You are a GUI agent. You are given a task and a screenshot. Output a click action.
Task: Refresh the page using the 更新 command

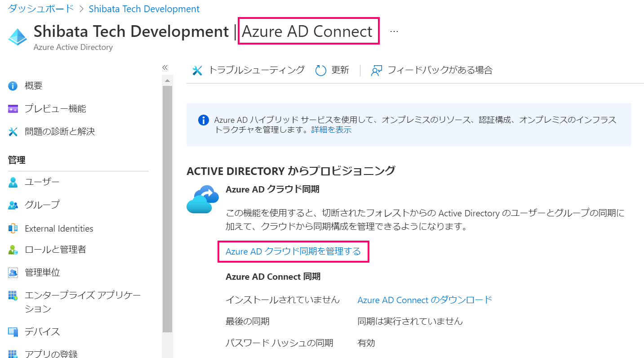tap(340, 70)
